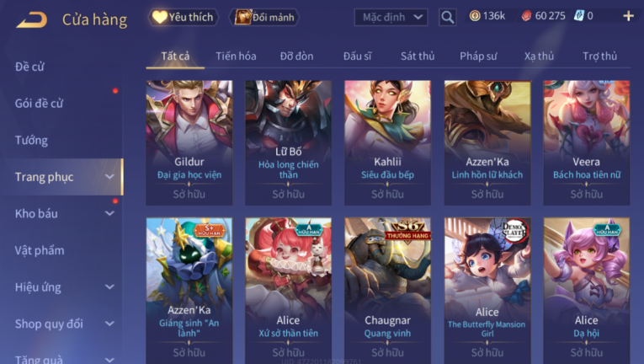
Task: Switch to the Pháp sư tab
Action: 478,56
